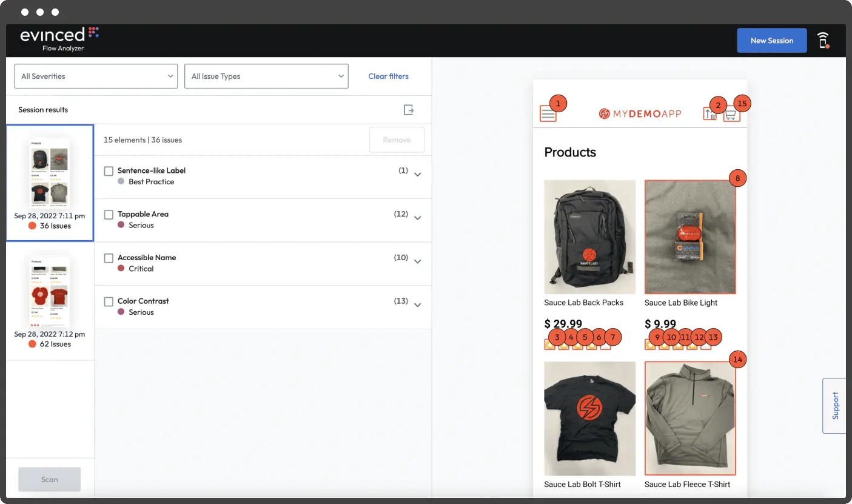Open the Support side tab

tap(834, 406)
